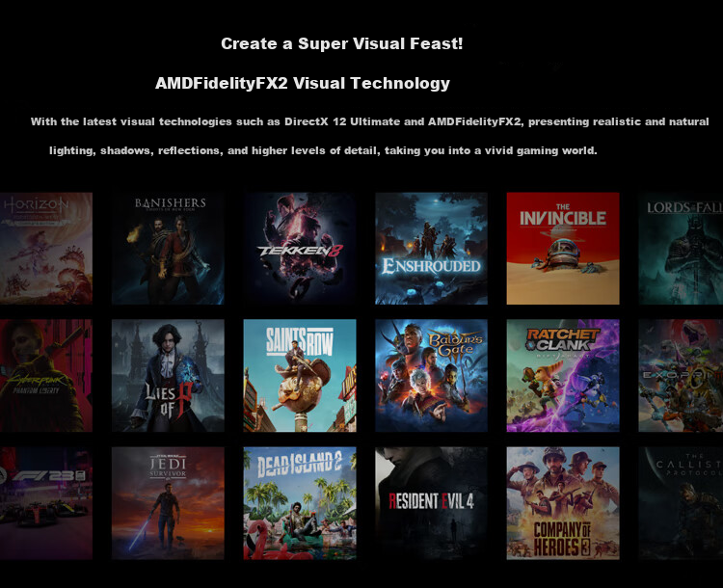Select the Saints Row game cover
The width and height of the screenshot is (723, 588).
click(300, 375)
